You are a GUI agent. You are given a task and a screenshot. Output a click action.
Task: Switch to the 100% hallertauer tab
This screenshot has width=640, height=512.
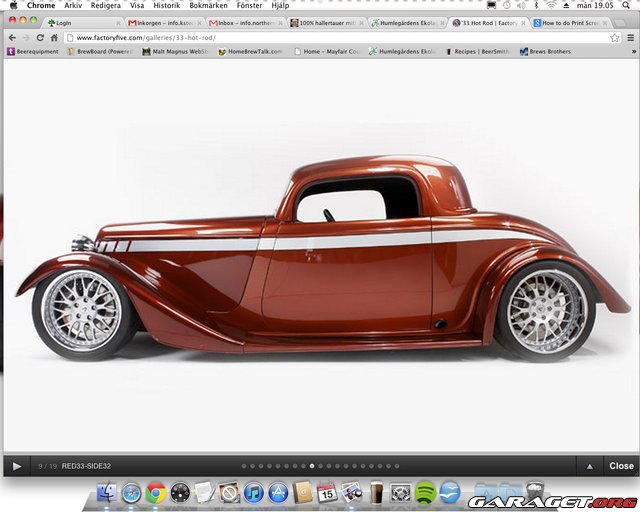(x=325, y=21)
